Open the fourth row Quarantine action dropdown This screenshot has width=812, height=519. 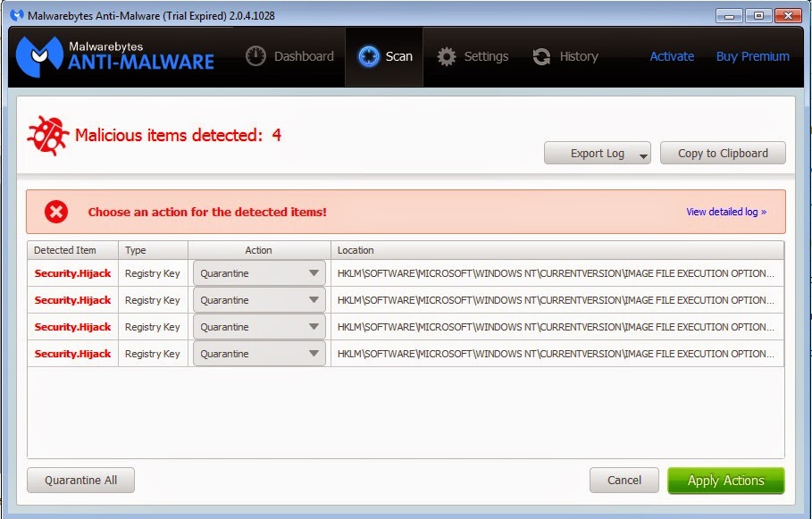point(259,354)
